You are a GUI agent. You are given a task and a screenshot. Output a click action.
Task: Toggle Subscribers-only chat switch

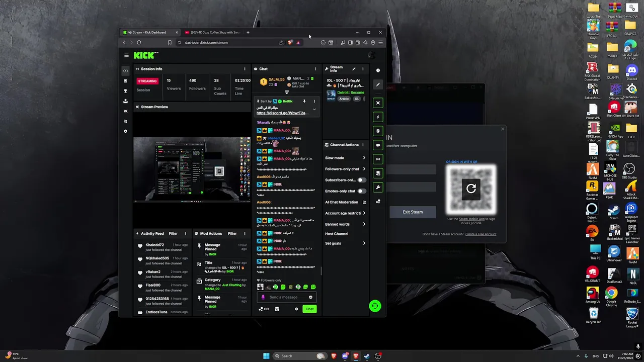[x=361, y=180]
